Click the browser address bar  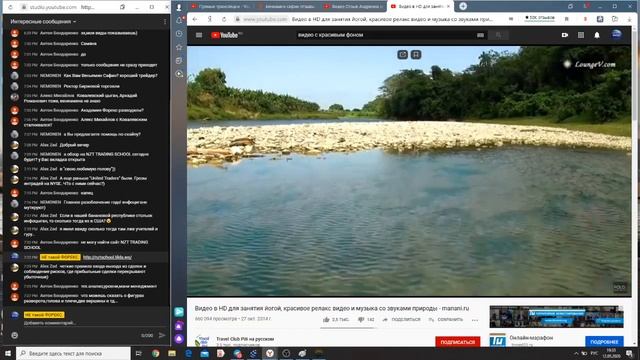[x=365, y=19]
